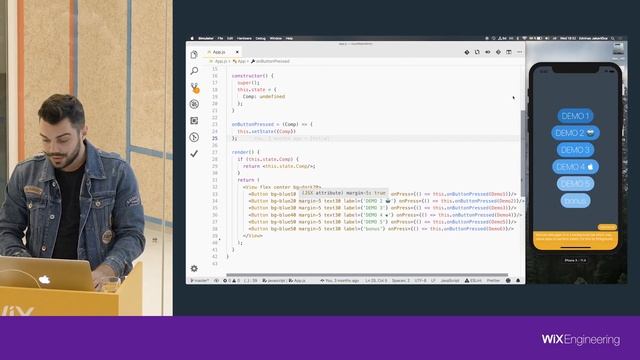Open Source Control icon with badge
The height and width of the screenshot is (360, 640).
coord(195,87)
